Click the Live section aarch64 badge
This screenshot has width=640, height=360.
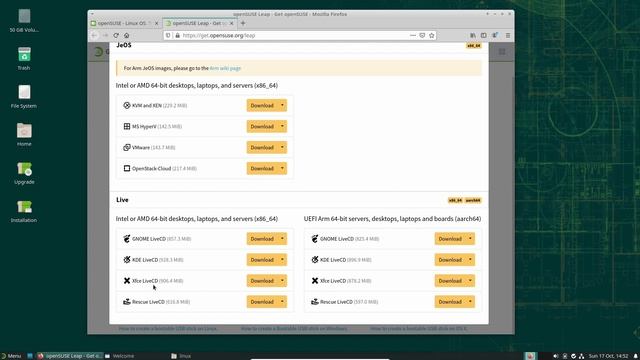473,200
